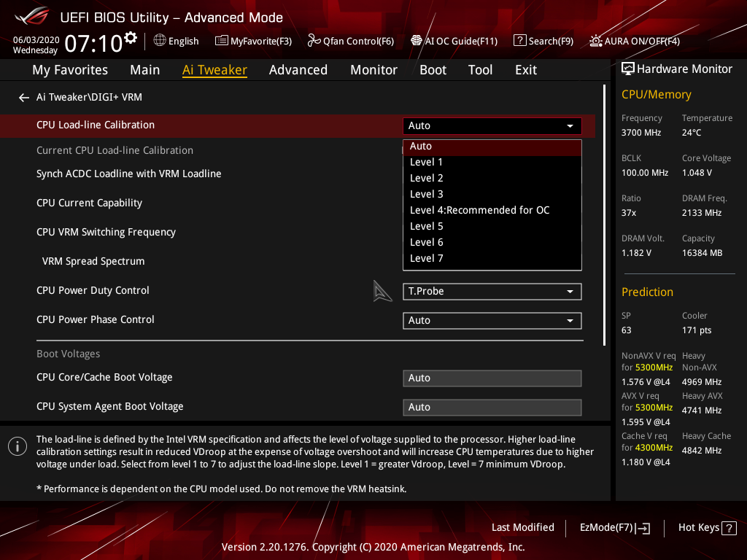Open BIOS Search
The image size is (747, 560).
pos(543,41)
